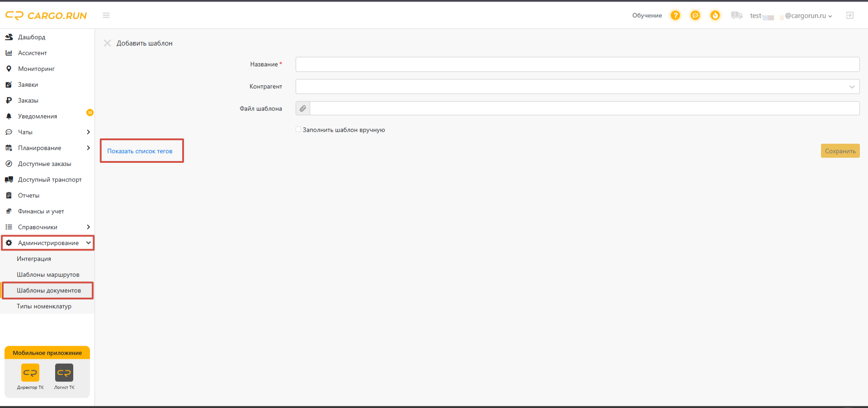Open Отчеты menu label
This screenshot has width=868, height=408.
[x=28, y=195]
